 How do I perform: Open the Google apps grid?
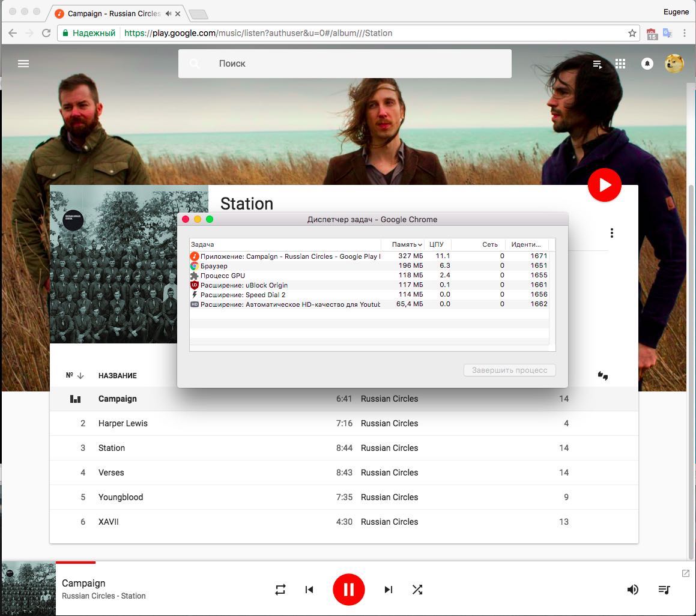coord(620,64)
